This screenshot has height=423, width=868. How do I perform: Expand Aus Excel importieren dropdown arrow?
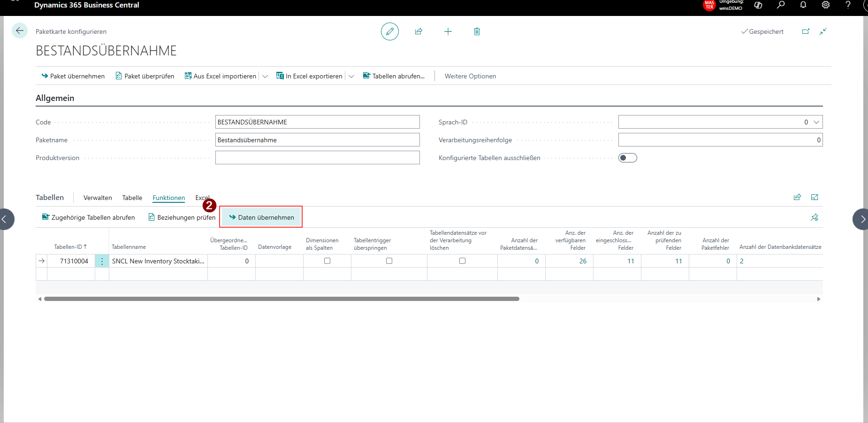(265, 76)
